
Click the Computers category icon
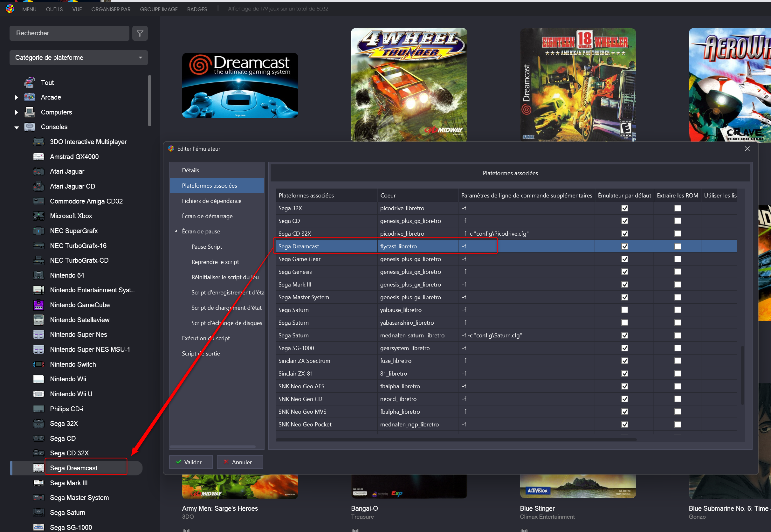click(29, 112)
